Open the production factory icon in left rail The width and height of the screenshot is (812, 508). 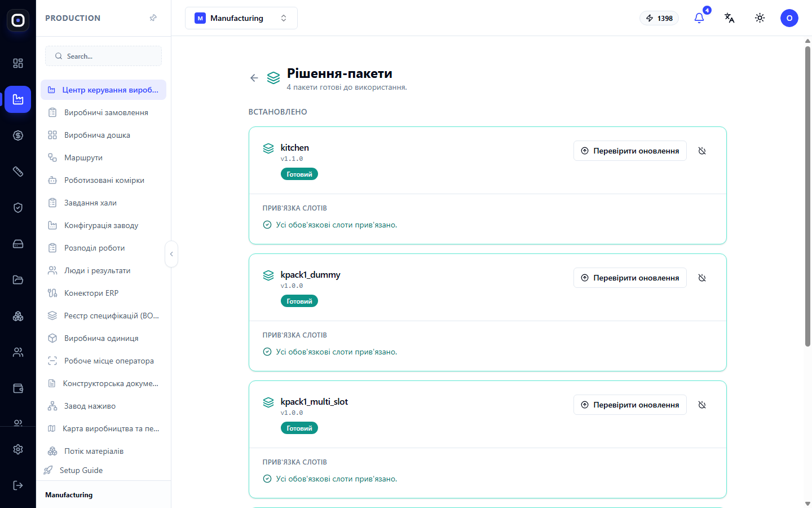click(x=18, y=99)
